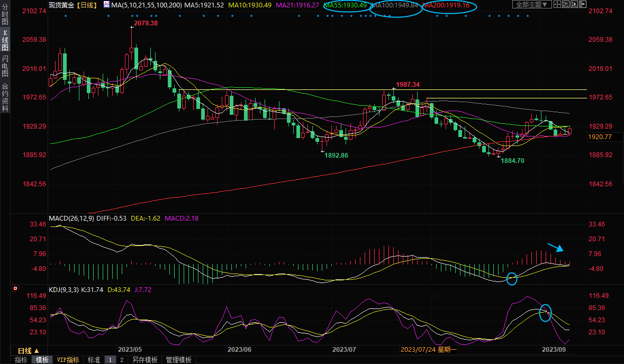
Task: Click the MA indicator chart icon
Action: (107, 5)
